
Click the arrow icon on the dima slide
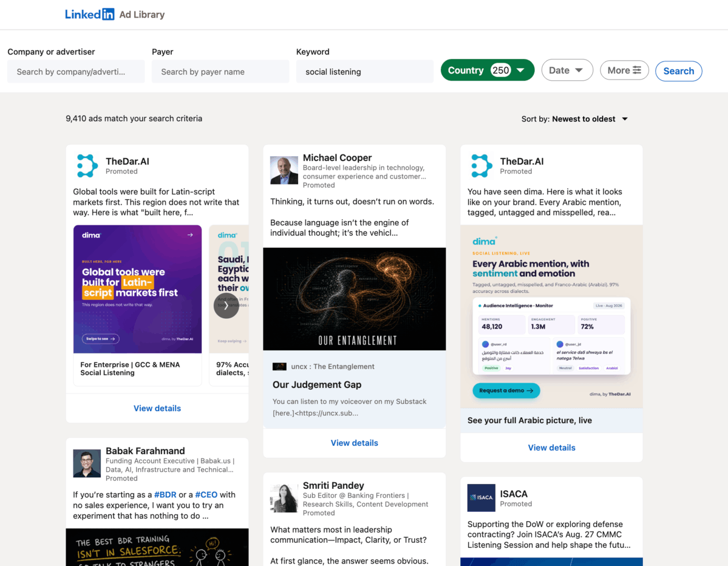[190, 235]
